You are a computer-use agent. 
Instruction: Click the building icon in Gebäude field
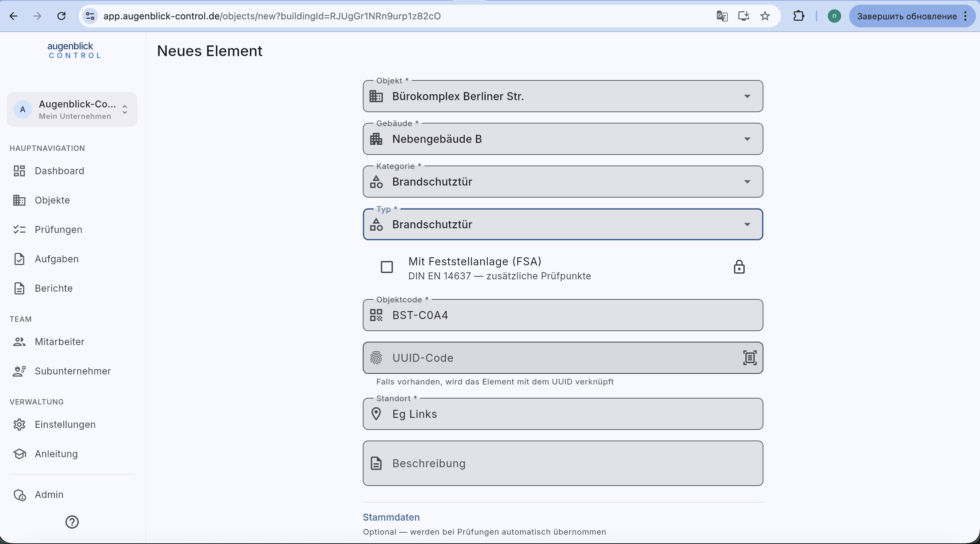tap(376, 139)
